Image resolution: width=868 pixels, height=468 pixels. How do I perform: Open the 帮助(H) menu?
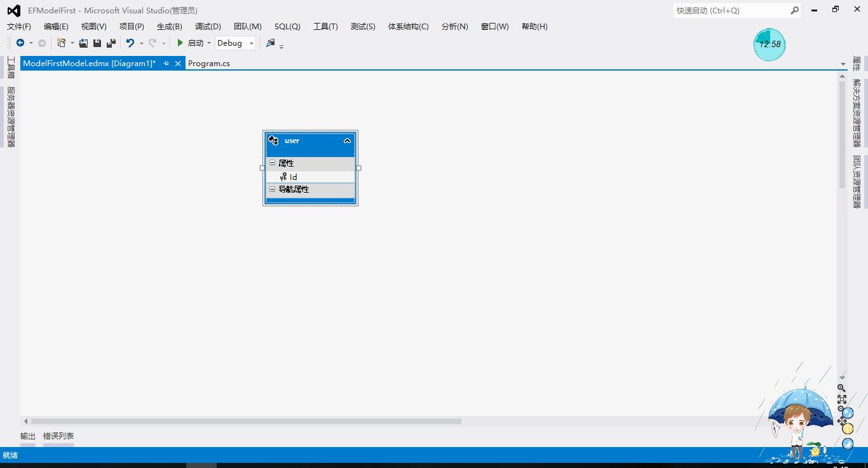point(534,26)
